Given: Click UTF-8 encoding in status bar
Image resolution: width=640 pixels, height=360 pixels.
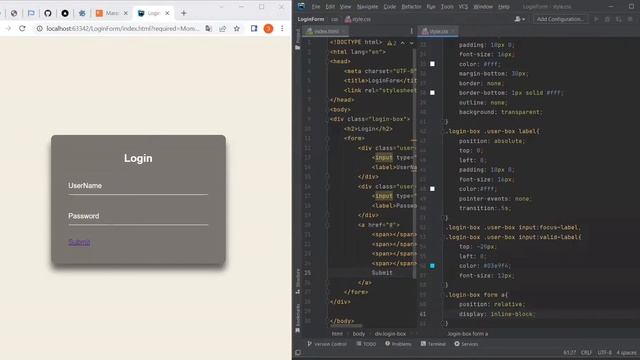Looking at the screenshot, I should (604, 353).
